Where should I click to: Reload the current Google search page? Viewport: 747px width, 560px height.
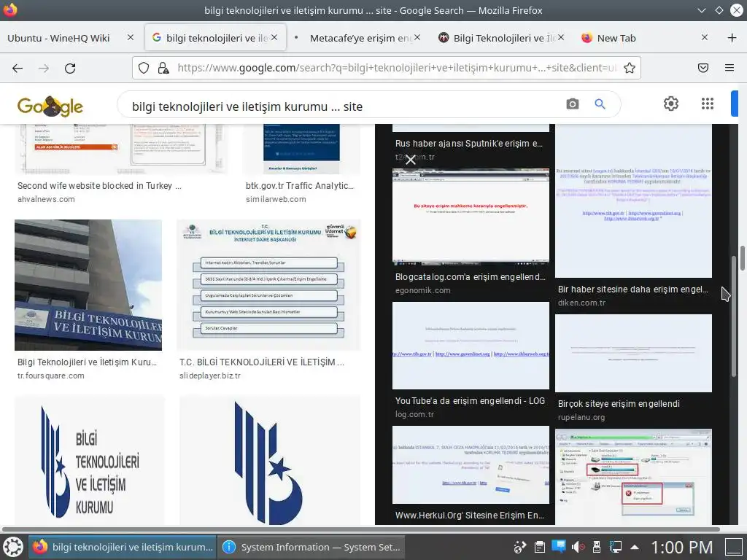click(70, 68)
